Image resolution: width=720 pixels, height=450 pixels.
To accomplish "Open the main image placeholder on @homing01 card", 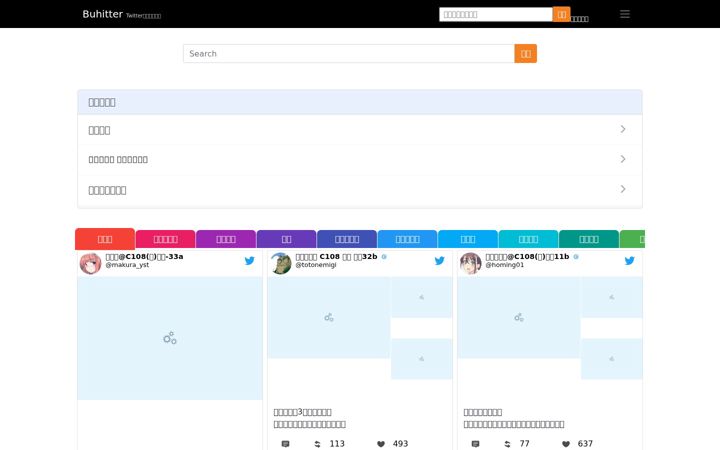I will tap(519, 317).
